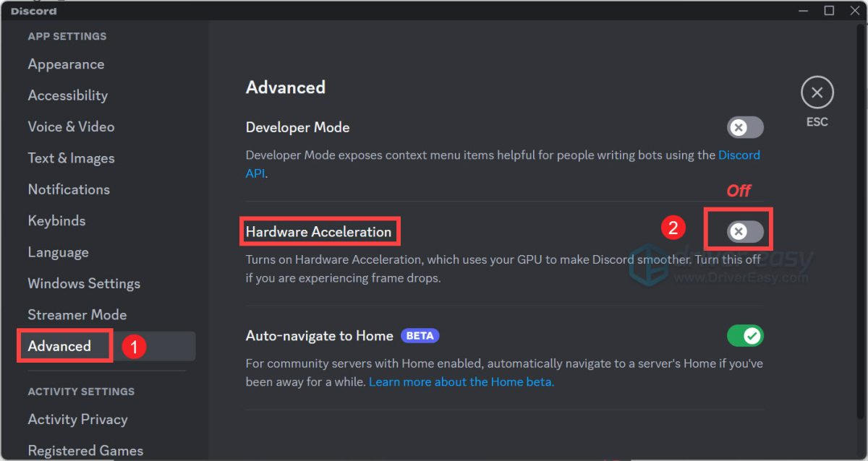Toggle the Hardware Acceleration switch

[745, 231]
